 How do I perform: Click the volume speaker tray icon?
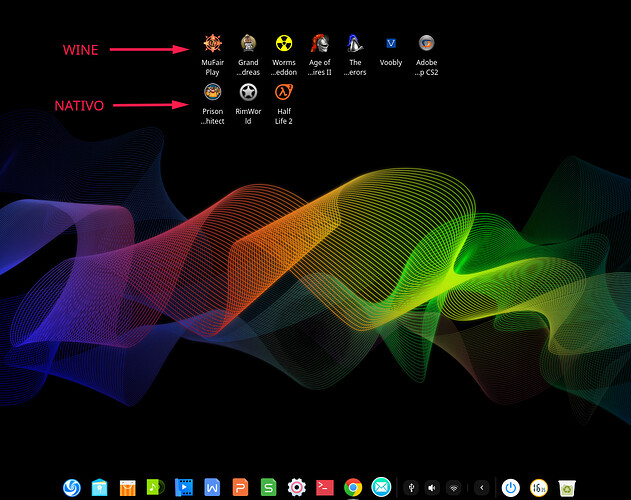[432, 487]
